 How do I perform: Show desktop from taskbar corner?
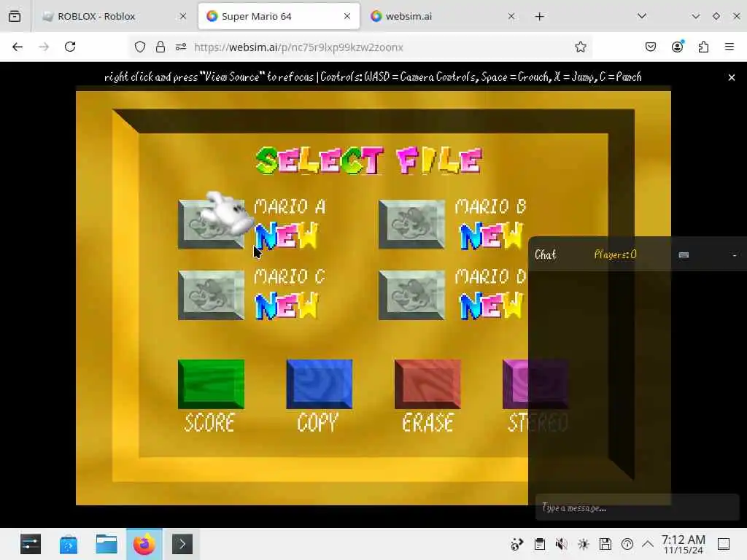pos(724,544)
